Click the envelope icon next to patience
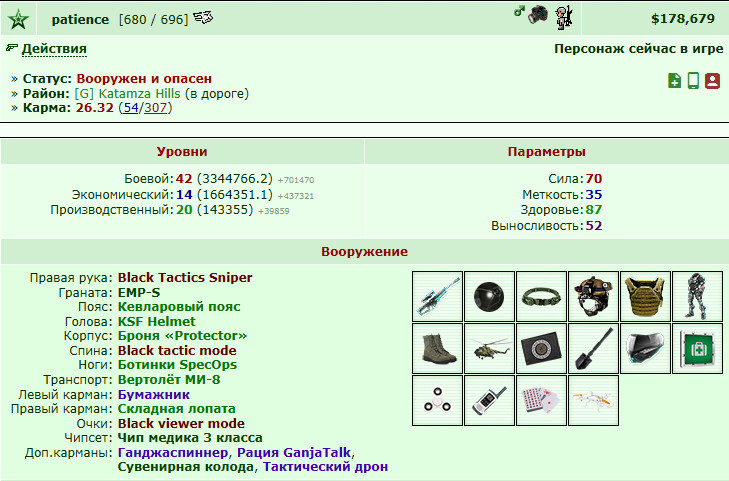Image resolution: width=729 pixels, height=481 pixels. point(203,18)
